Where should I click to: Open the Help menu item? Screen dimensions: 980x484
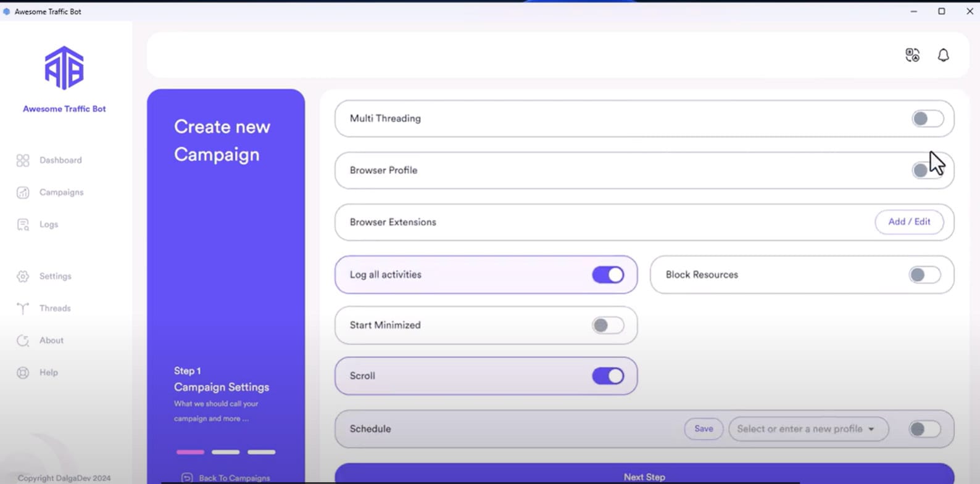click(49, 372)
